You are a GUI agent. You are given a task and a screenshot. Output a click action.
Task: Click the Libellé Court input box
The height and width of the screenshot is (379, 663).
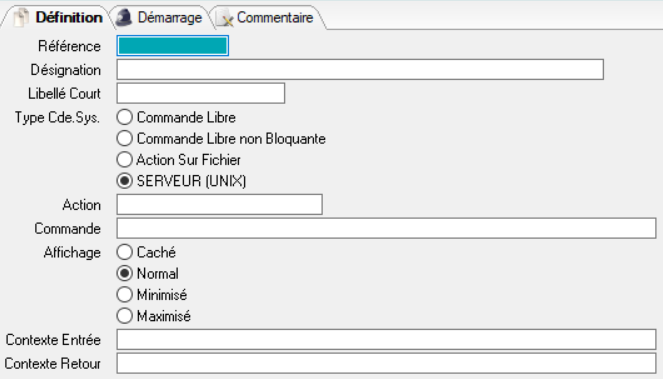(x=201, y=93)
